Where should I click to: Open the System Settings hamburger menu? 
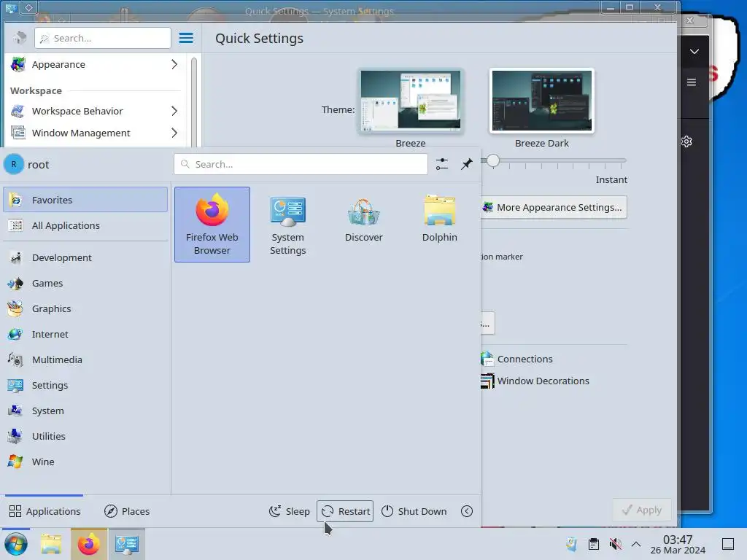click(186, 38)
